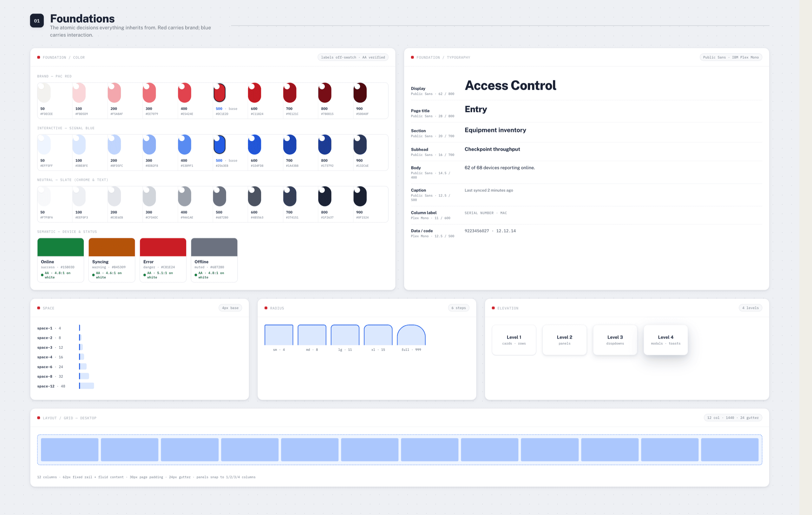This screenshot has width=812, height=515.
Task: Select the Slate 900 neutral swatch
Action: tap(360, 196)
